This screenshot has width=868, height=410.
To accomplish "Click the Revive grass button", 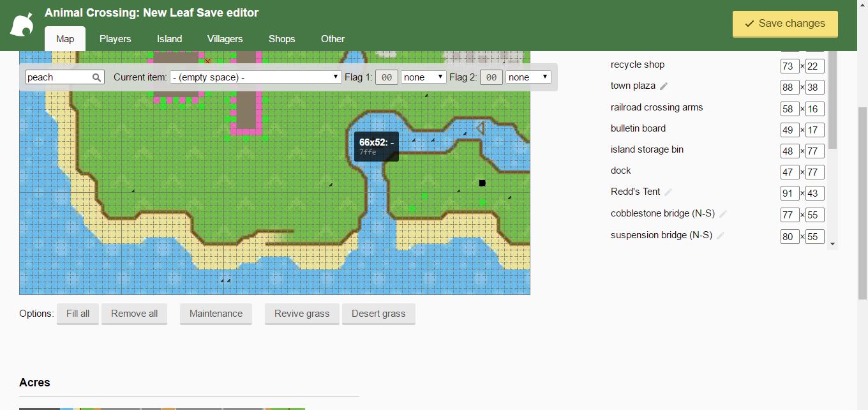I will [x=302, y=314].
